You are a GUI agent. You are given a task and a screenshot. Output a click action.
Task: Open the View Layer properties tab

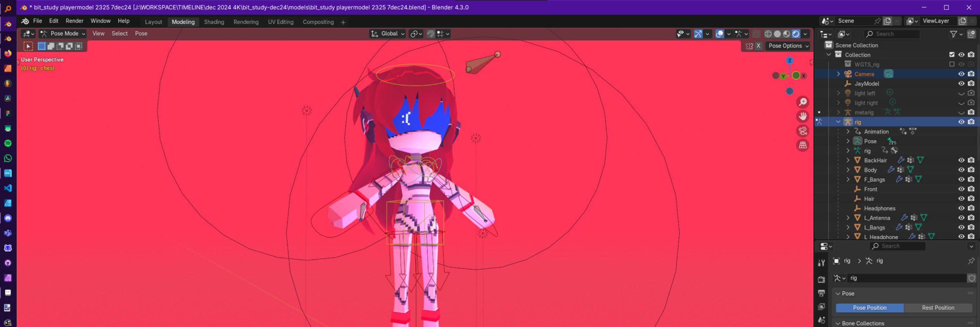(821, 306)
